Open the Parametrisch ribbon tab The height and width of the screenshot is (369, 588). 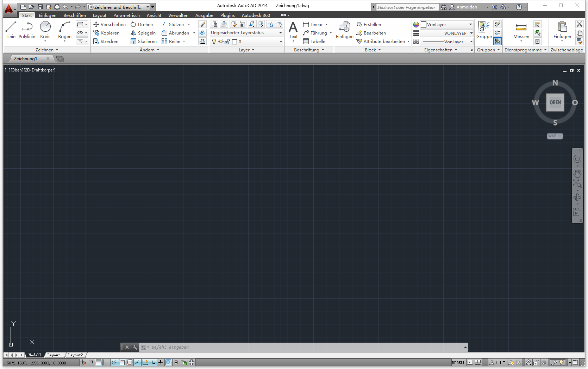pyautogui.click(x=126, y=15)
